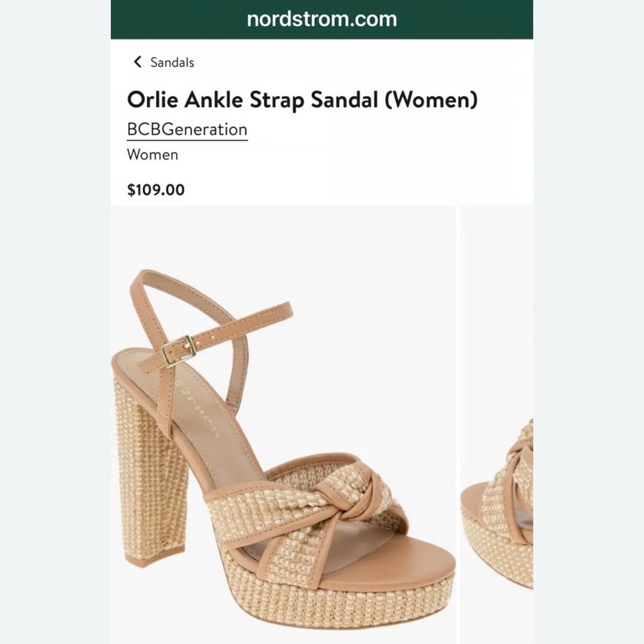Open the main sandal product photo

[x=283, y=425]
